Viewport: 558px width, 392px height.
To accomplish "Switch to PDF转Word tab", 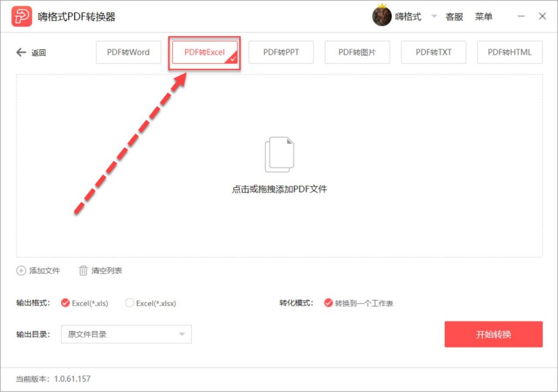I will pyautogui.click(x=129, y=52).
